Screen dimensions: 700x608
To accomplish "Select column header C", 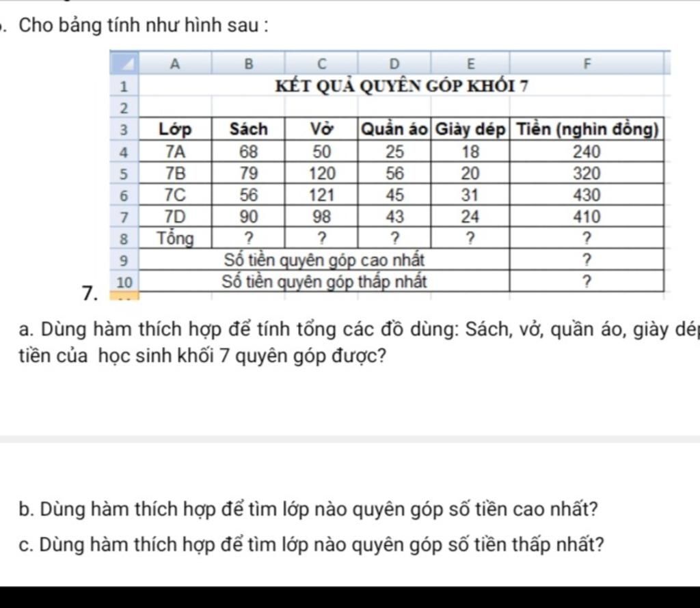I will tap(321, 63).
